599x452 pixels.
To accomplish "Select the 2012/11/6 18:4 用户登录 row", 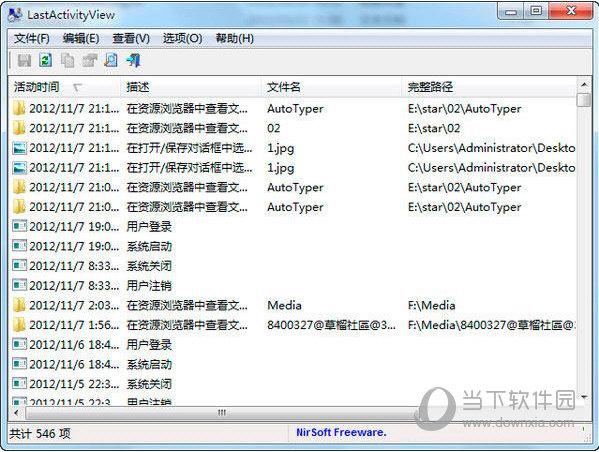I will click(x=292, y=344).
